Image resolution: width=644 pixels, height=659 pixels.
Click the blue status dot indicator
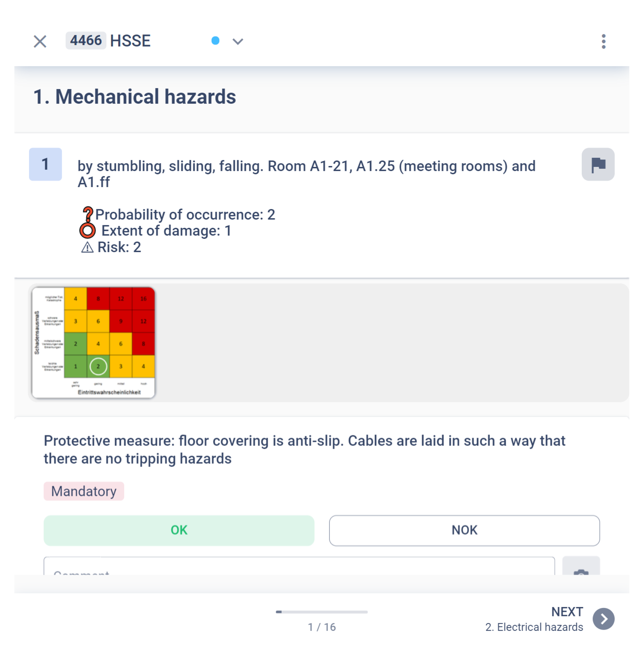pos(215,41)
